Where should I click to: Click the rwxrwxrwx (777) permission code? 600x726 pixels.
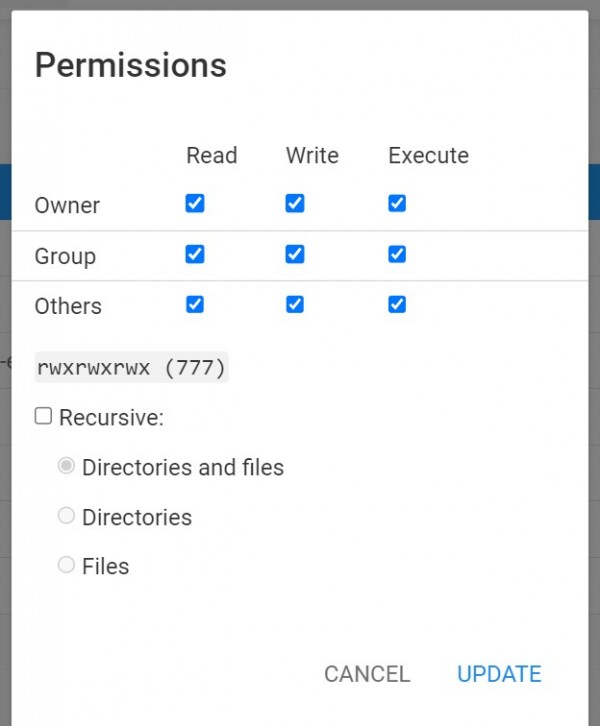132,367
